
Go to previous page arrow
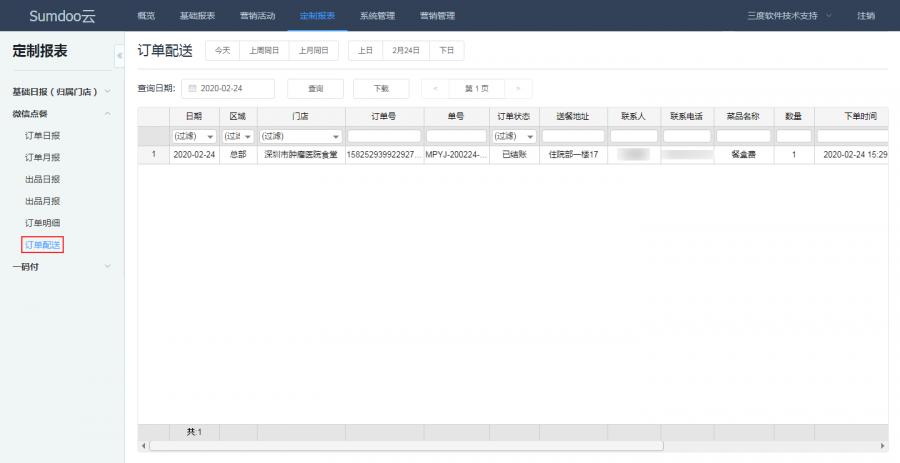click(x=435, y=88)
